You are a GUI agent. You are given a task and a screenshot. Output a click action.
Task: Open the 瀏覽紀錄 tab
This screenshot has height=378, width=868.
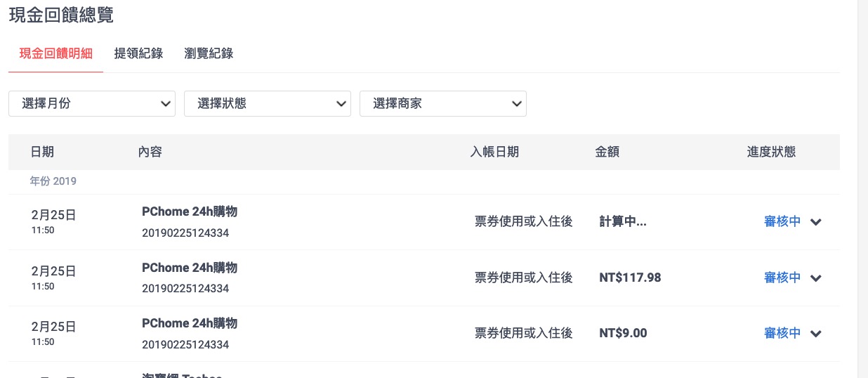coord(209,53)
